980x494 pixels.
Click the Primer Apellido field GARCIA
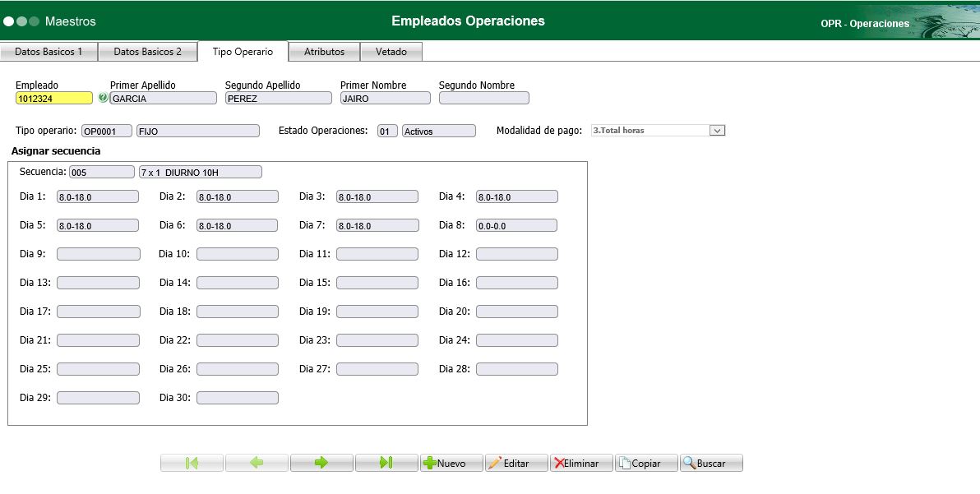163,98
